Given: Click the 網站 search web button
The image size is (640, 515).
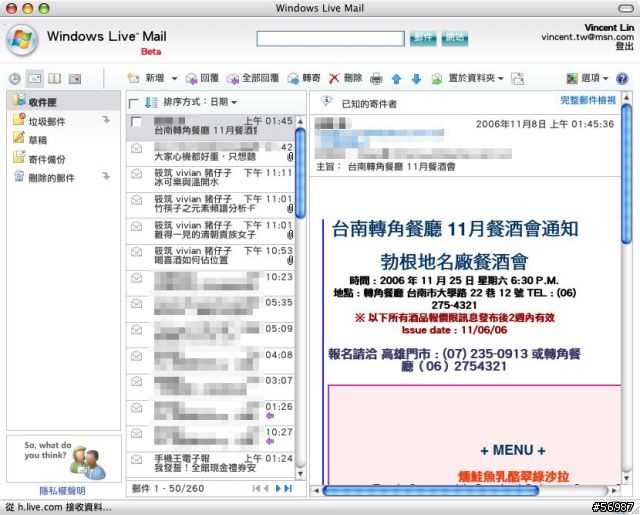Looking at the screenshot, I should point(455,38).
